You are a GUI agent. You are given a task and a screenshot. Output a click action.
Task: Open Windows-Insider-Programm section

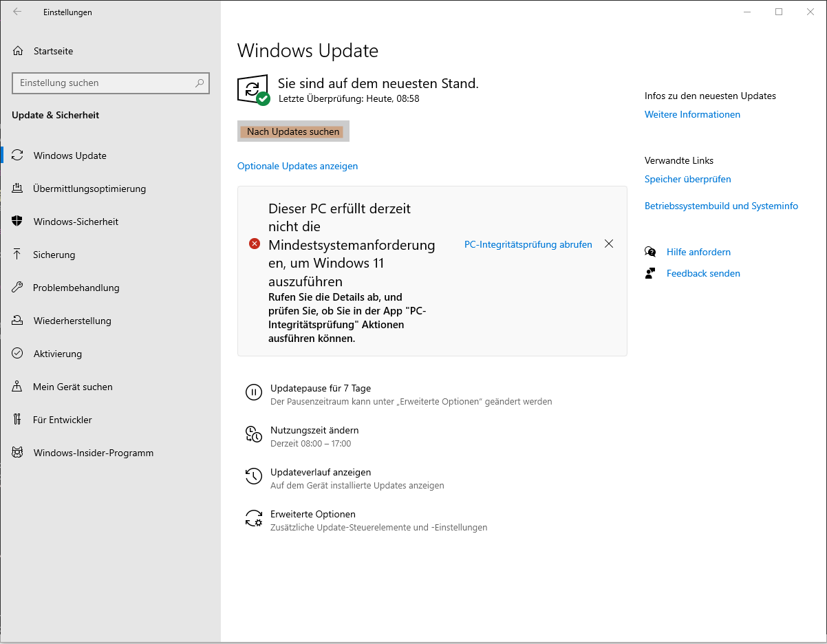pos(111,453)
